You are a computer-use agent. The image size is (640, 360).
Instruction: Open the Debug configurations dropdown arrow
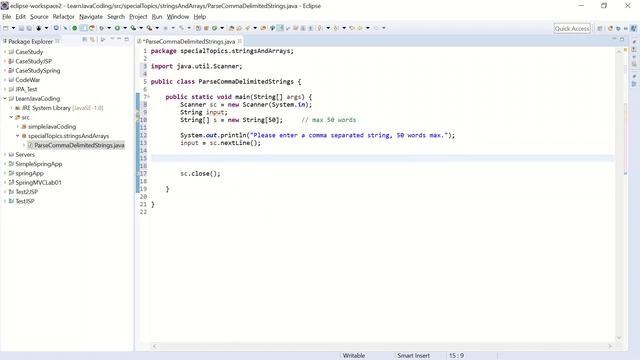pyautogui.click(x=109, y=28)
